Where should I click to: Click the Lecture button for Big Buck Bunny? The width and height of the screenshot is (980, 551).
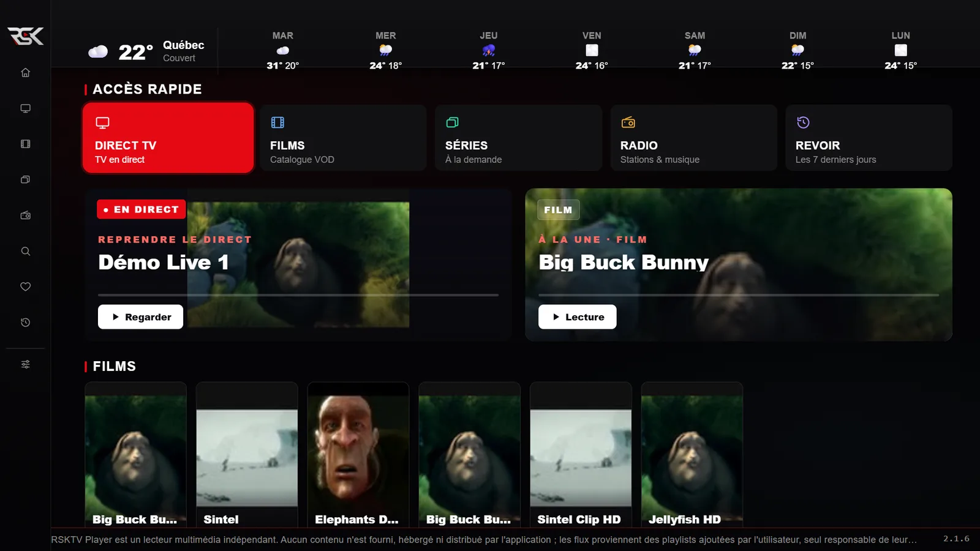pos(577,317)
